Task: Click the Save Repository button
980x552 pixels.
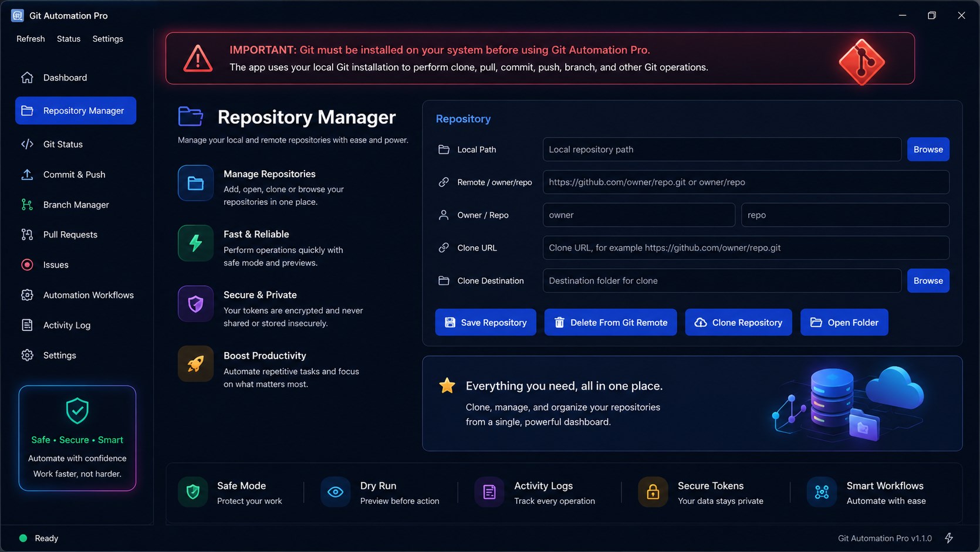Action: click(485, 322)
